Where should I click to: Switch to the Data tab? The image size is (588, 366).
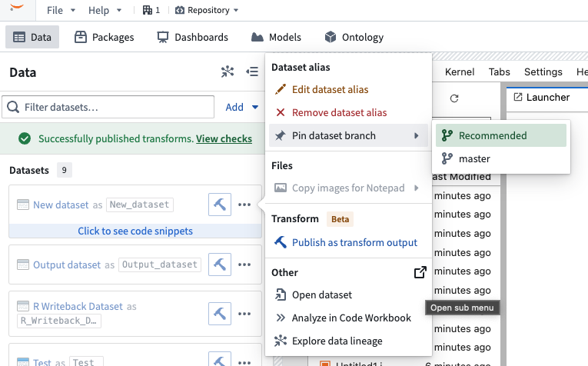point(32,37)
